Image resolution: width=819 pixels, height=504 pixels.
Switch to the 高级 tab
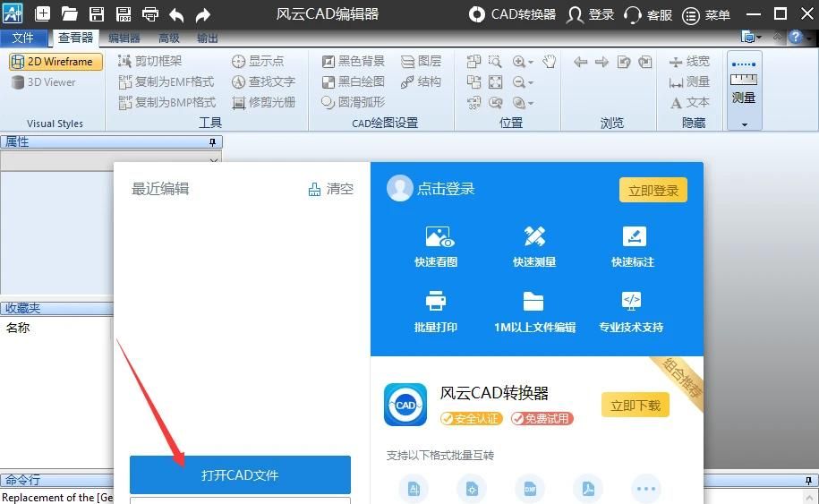(169, 38)
